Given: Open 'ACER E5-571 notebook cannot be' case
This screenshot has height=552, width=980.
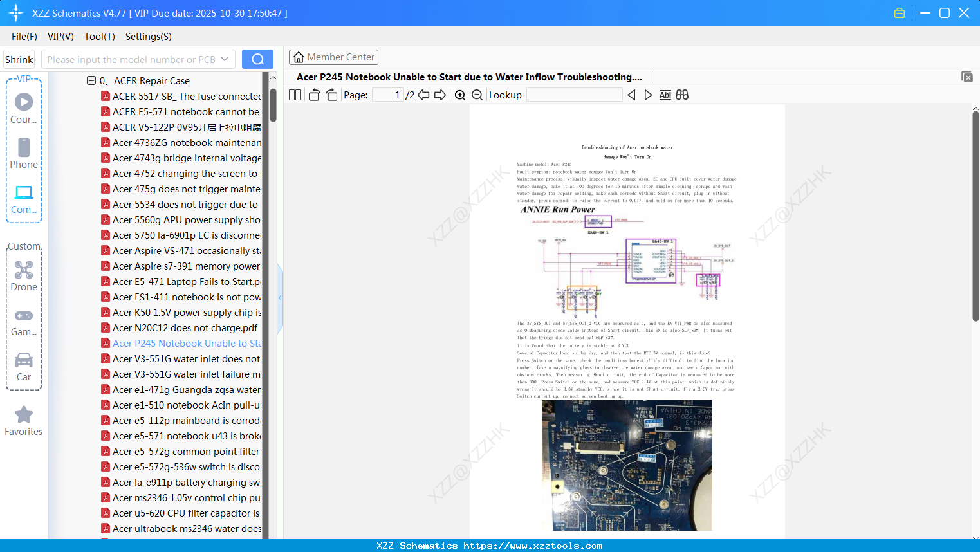Looking at the screenshot, I should pos(181,112).
